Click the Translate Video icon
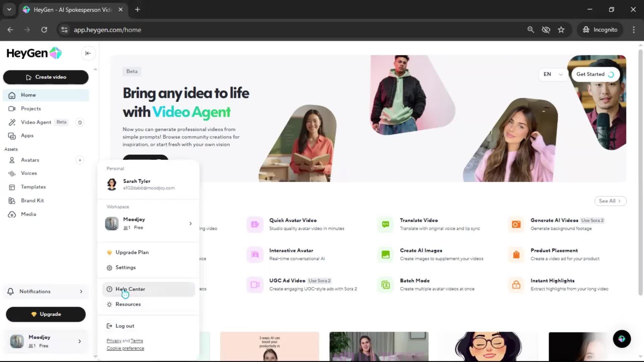Image resolution: width=644 pixels, height=362 pixels. point(385,224)
